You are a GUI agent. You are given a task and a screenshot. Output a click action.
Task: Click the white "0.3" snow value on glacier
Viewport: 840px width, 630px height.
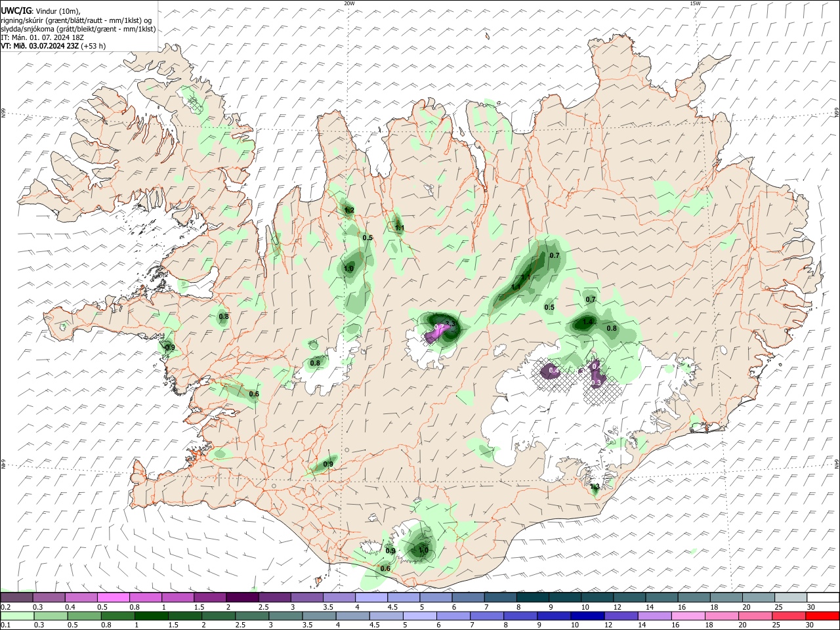click(x=597, y=382)
